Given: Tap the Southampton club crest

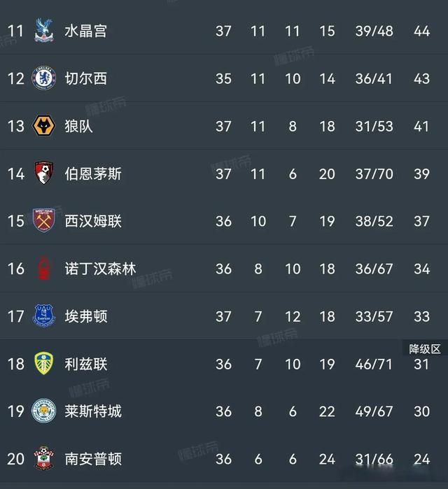Looking at the screenshot, I should 44,459.
